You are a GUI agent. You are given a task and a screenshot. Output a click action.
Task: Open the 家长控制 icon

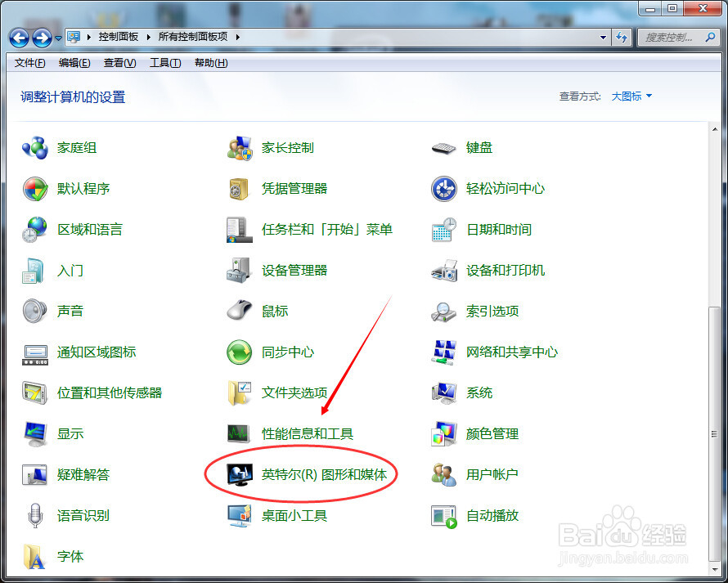[x=240, y=148]
